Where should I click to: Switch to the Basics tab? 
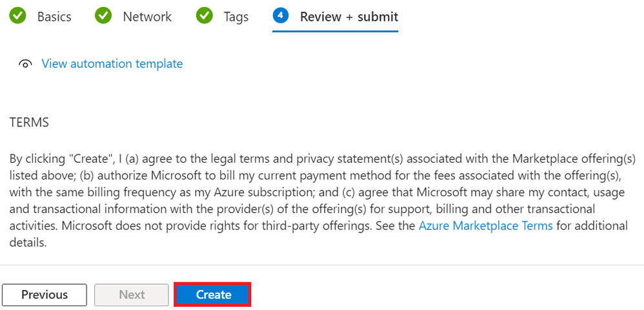(x=54, y=16)
